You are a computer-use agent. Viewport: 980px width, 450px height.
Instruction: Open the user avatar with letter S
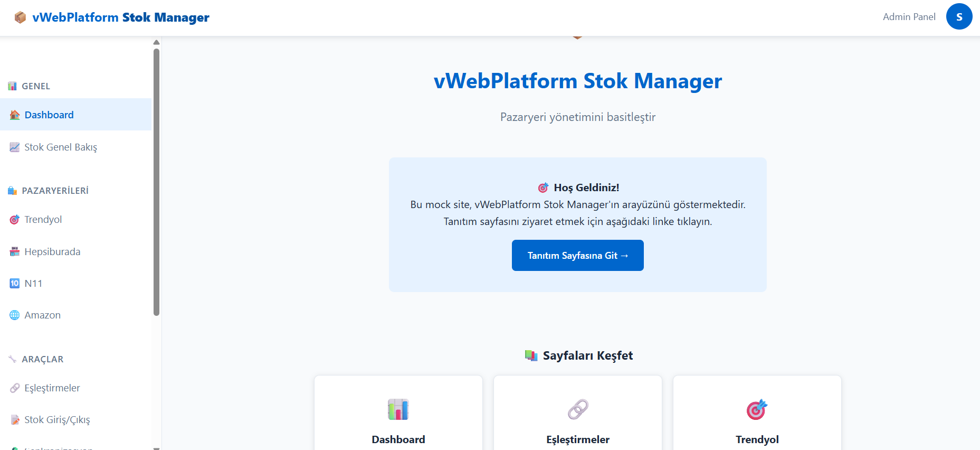click(x=959, y=16)
